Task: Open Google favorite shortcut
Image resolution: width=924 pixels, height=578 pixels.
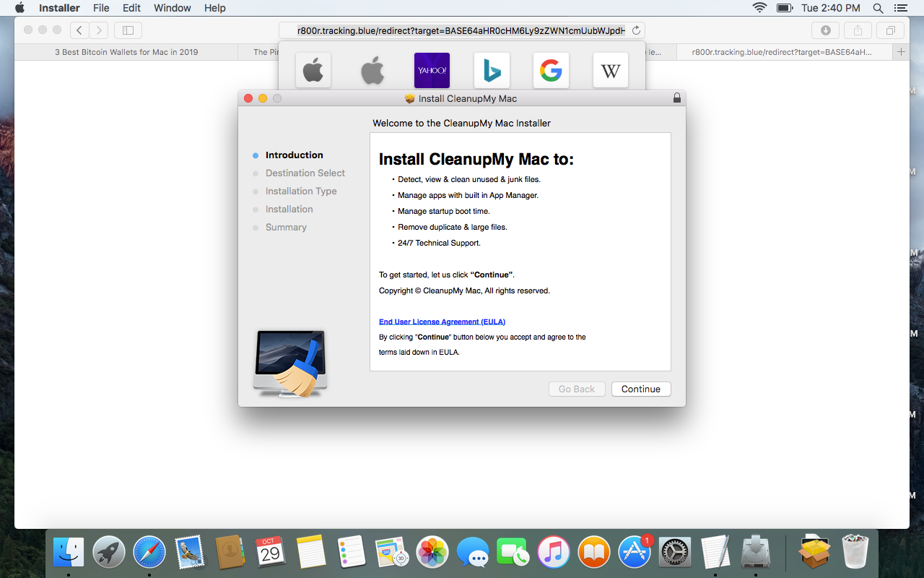Action: 551,71
